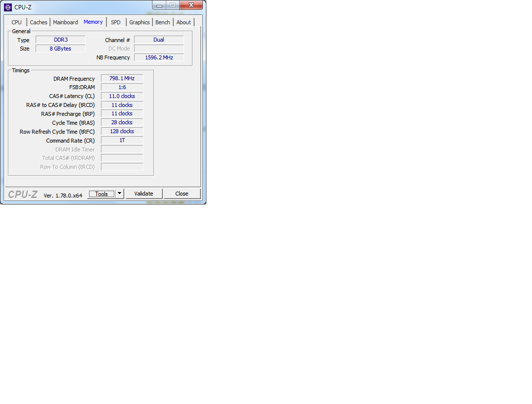Click the Cycle Time (tRAS) label

coord(73,123)
